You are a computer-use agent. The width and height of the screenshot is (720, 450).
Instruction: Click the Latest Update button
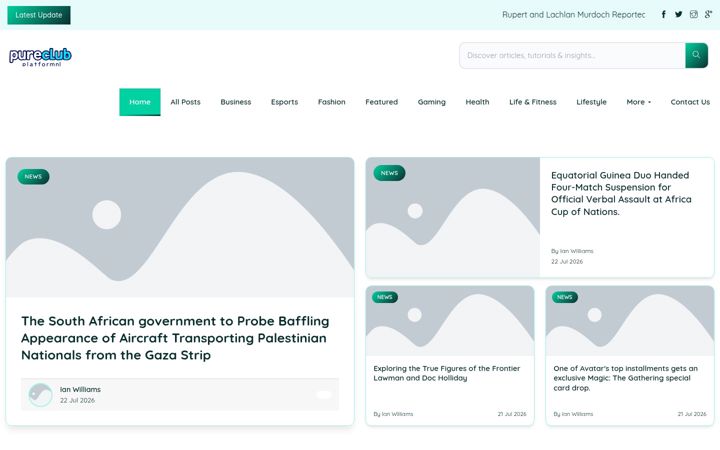(x=39, y=15)
